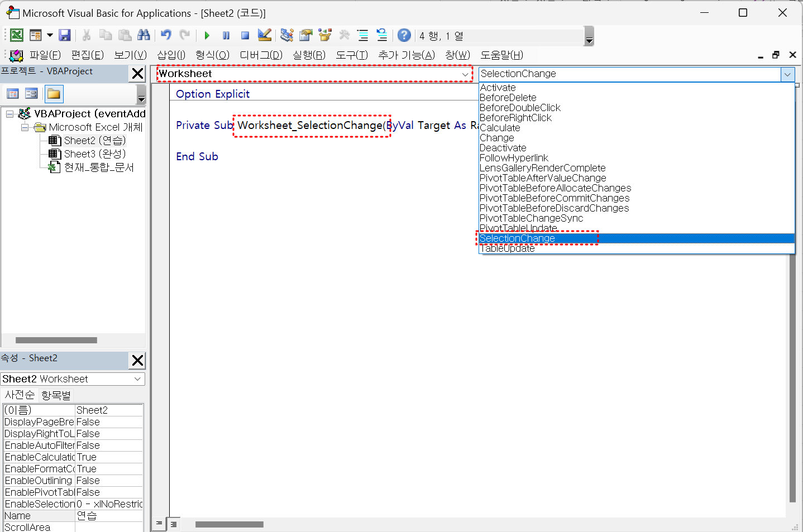Open the Worksheet object dropdown

point(465,74)
